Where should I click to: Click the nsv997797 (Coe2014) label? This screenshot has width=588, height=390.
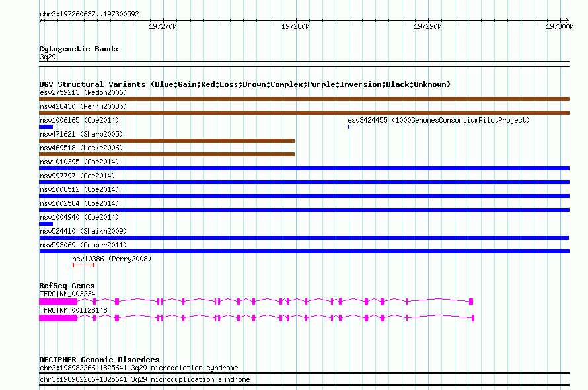point(77,176)
